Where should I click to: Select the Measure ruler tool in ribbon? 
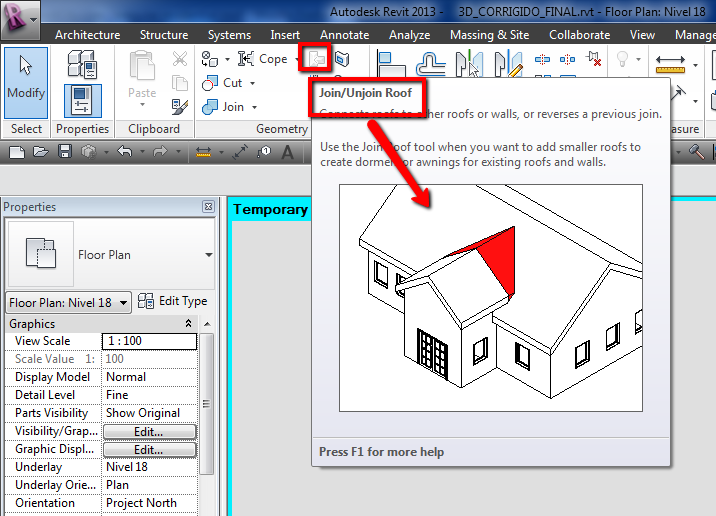[670, 64]
